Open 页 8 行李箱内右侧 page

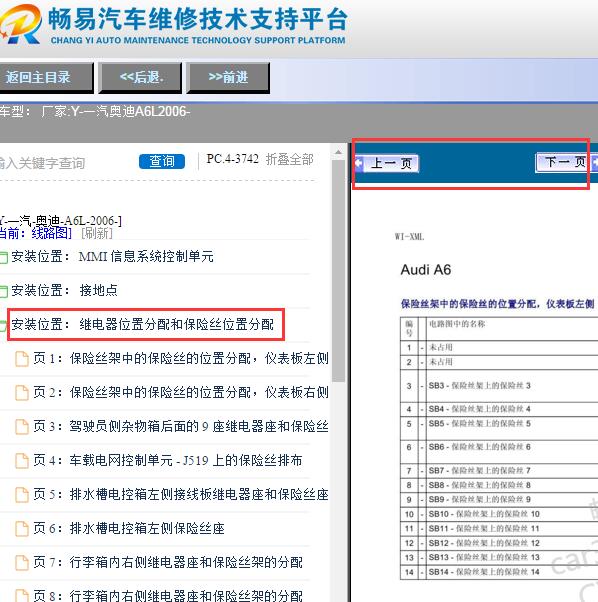(168, 595)
